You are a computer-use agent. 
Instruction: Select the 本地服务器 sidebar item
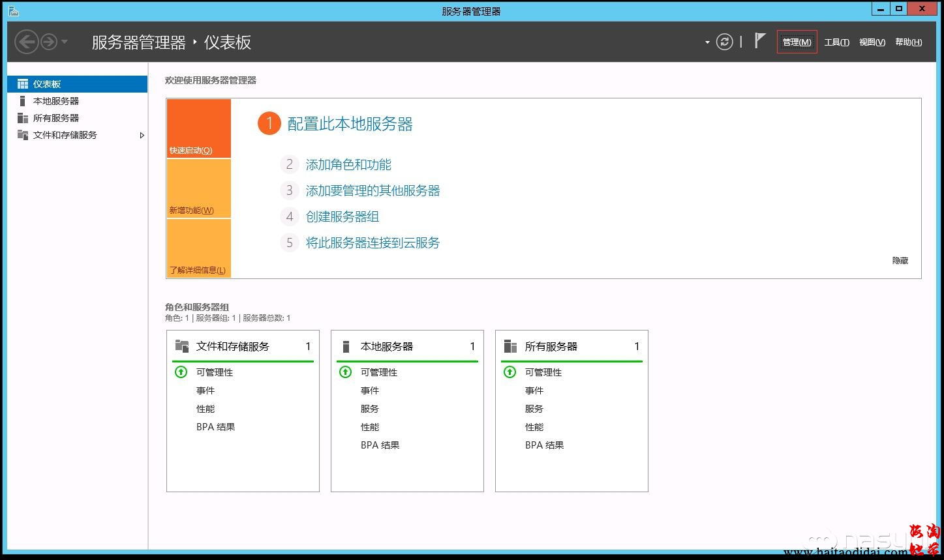(56, 101)
